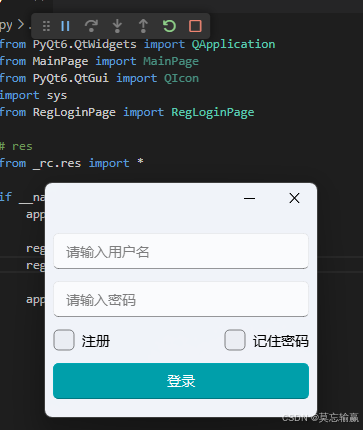
Task: Click the green MainPage class name
Action: tap(171, 61)
